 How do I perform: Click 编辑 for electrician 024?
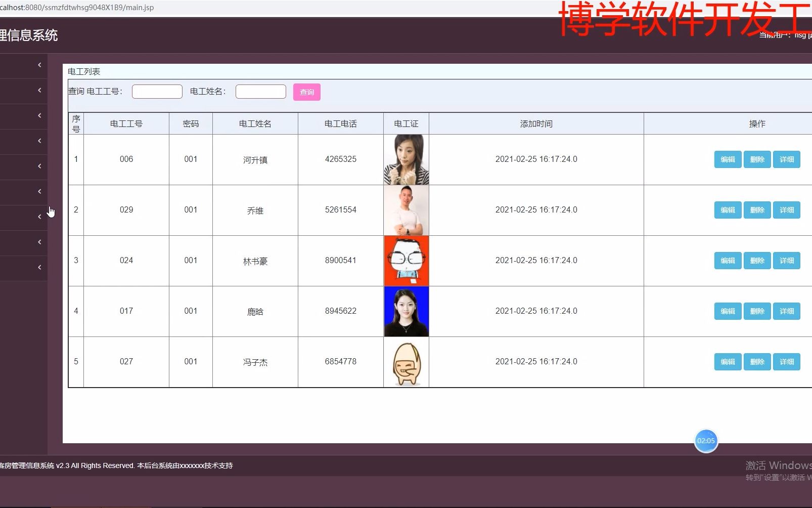point(728,261)
